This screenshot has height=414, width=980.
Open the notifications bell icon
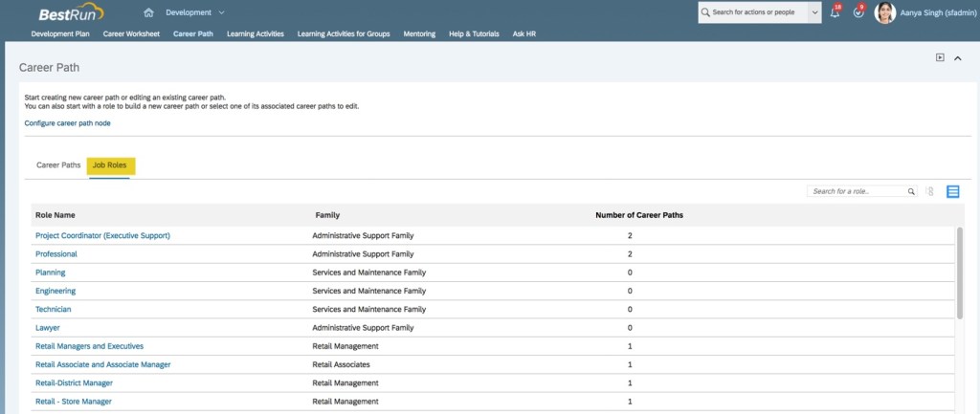(835, 13)
